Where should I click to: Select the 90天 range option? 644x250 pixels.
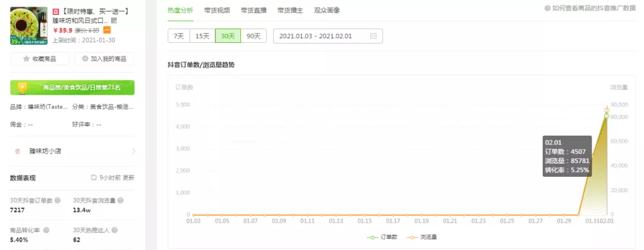253,36
